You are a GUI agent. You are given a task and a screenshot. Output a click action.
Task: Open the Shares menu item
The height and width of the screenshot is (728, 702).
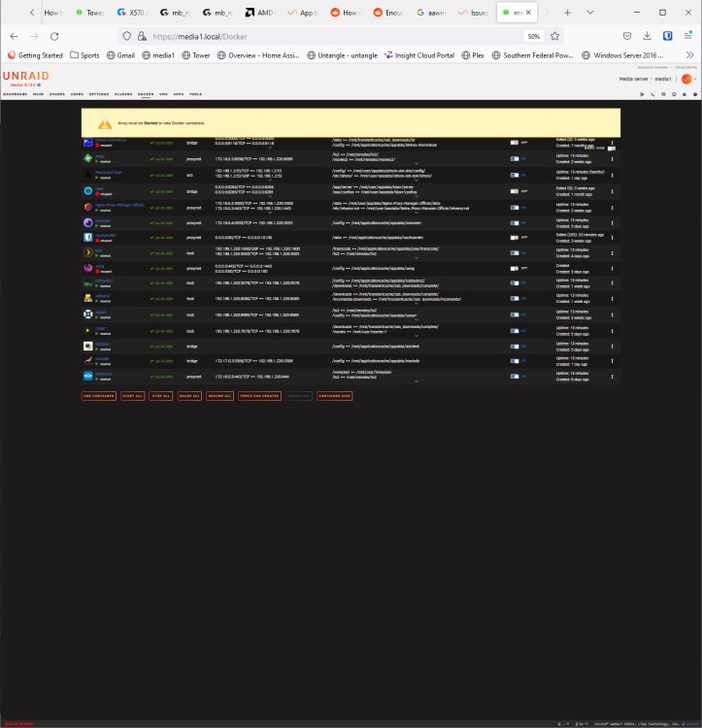coord(56,94)
